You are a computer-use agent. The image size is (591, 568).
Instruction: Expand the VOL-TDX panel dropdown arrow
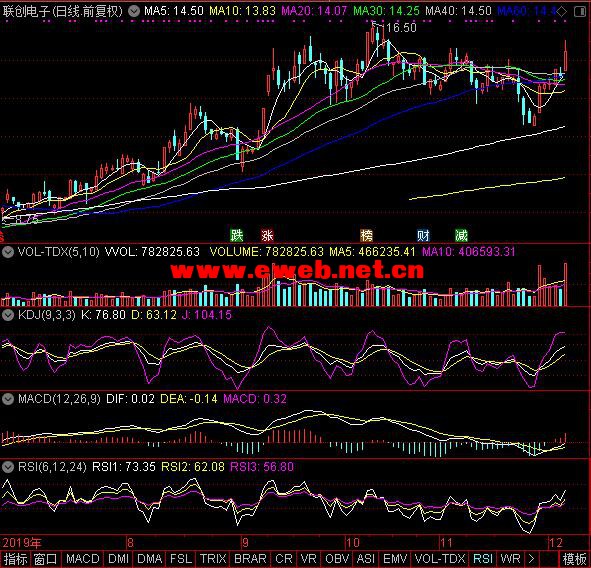pos(8,252)
